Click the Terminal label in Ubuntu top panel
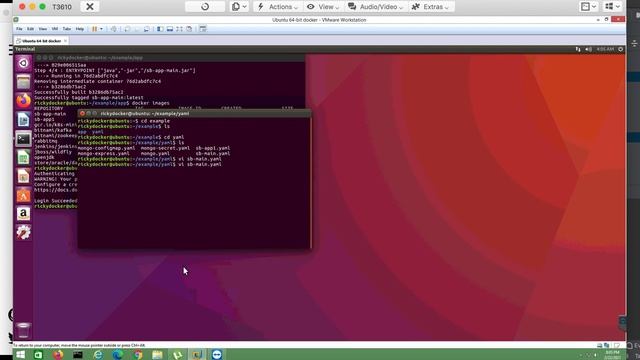The image size is (640, 360). 25,49
